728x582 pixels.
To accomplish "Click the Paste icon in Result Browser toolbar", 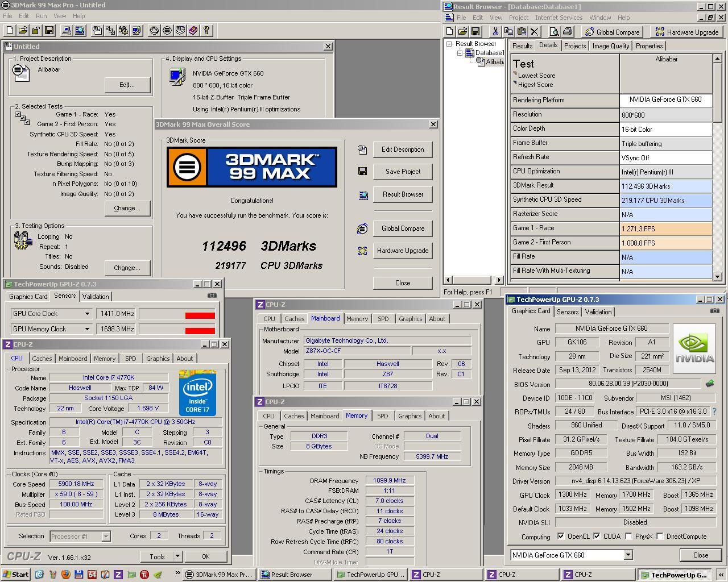I will (521, 32).
